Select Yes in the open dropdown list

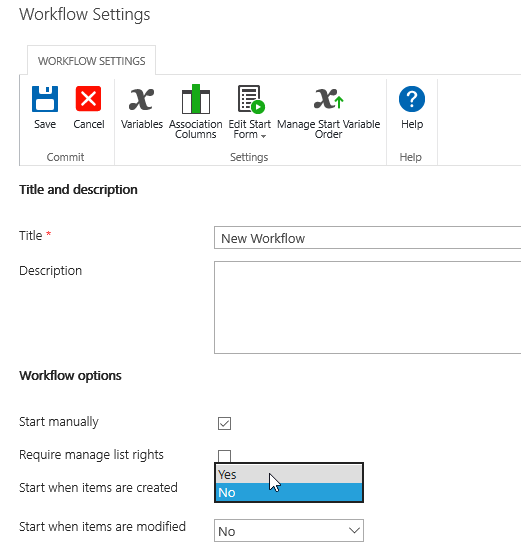289,474
